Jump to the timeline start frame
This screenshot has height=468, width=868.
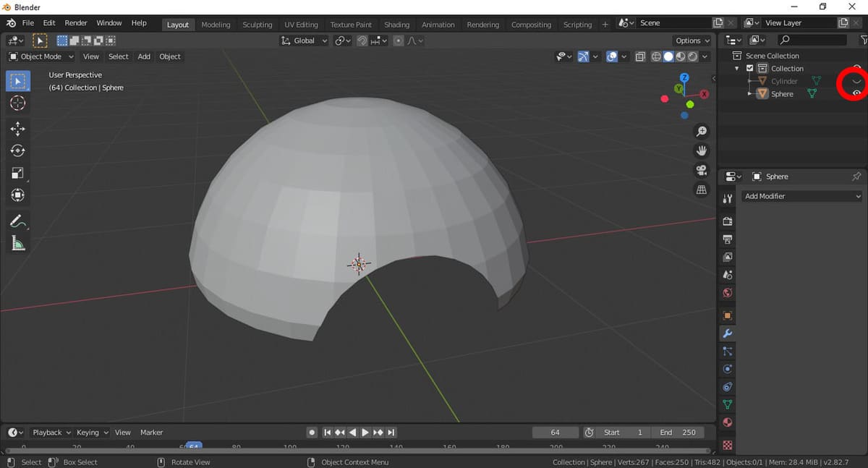(x=327, y=433)
